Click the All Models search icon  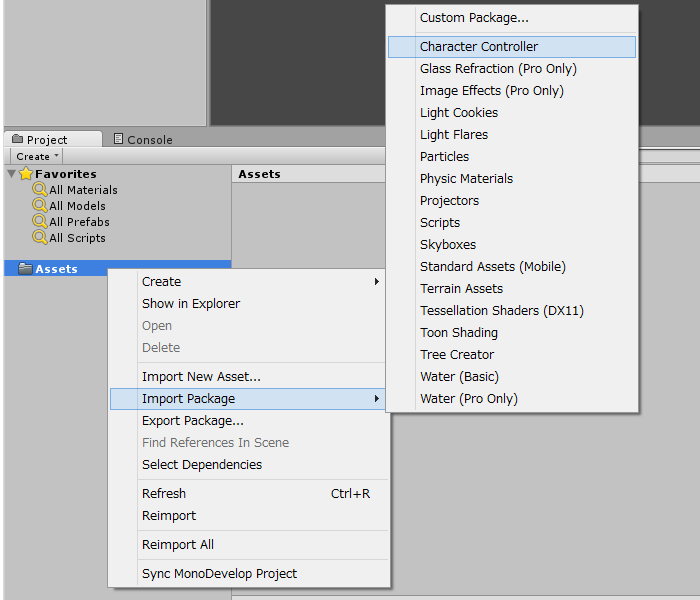40,206
